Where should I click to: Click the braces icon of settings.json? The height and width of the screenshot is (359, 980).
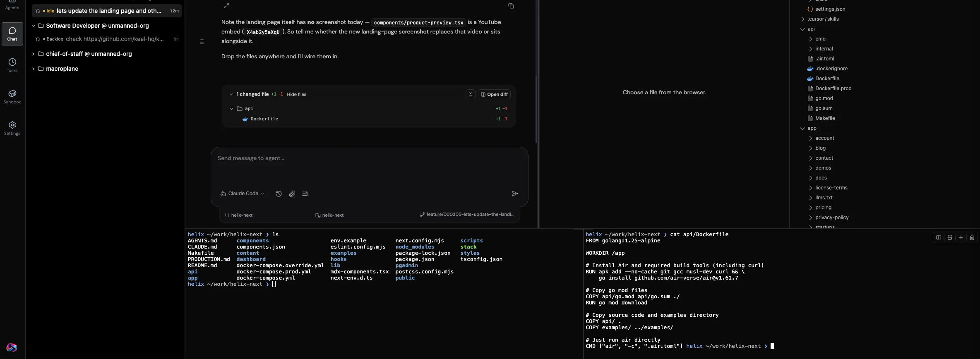pyautogui.click(x=810, y=9)
